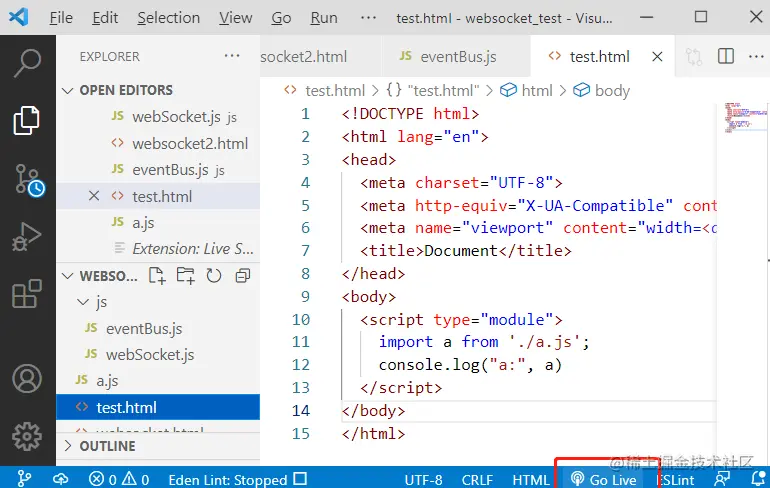The width and height of the screenshot is (770, 488).
Task: Open eventBus.js in Open Editors
Action: (158, 170)
